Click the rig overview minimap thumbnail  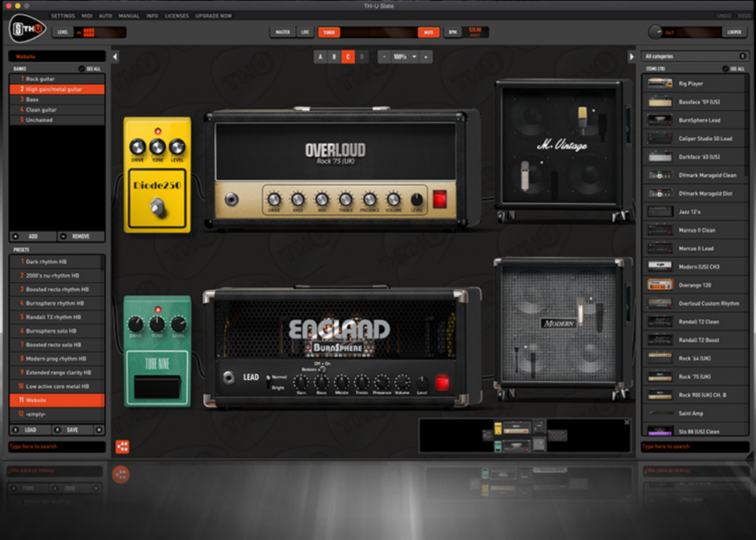pyautogui.click(x=525, y=436)
